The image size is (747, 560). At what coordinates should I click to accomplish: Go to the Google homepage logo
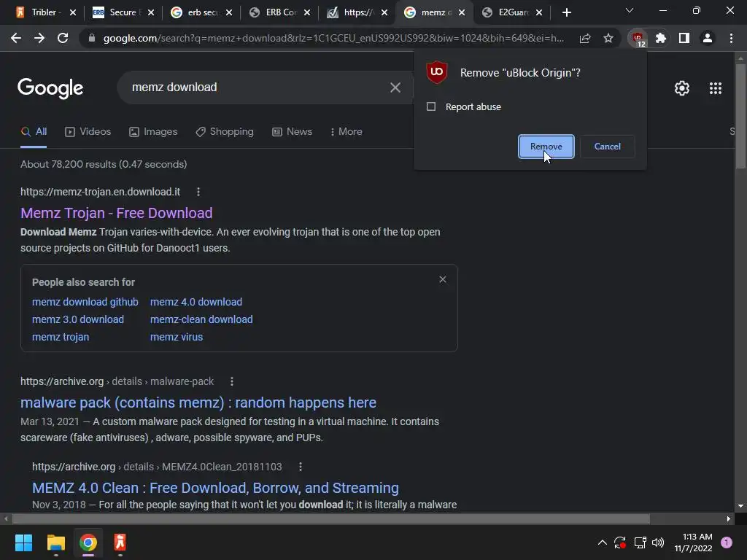(x=50, y=88)
